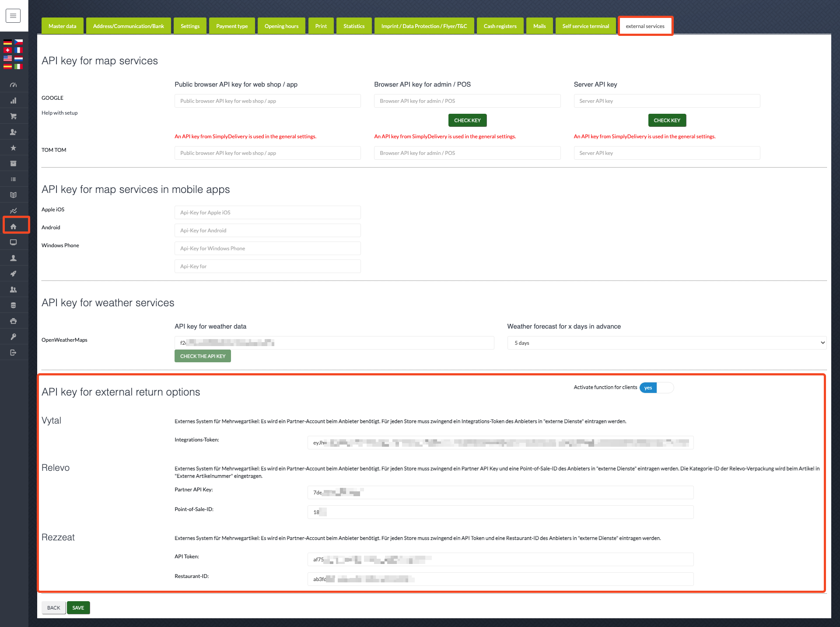Click the green SAVE button
This screenshot has width=840, height=627.
coord(78,608)
